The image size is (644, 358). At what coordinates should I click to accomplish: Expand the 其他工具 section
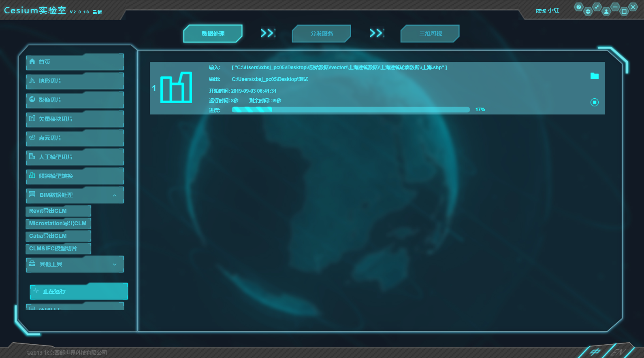[75, 264]
